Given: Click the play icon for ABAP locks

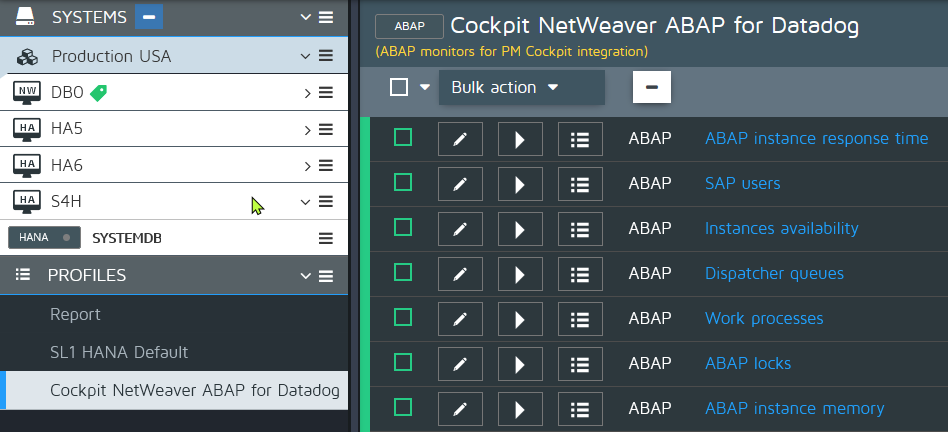Looking at the screenshot, I should (x=520, y=364).
